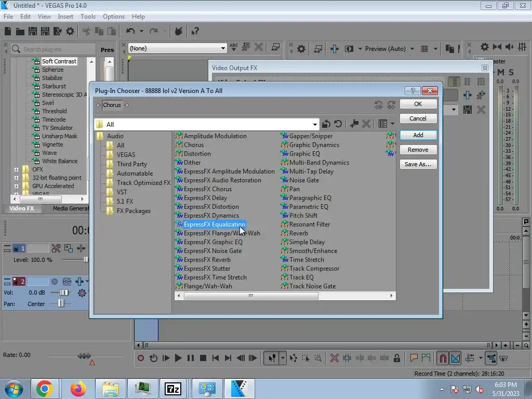This screenshot has height=399, width=532.
Task: Click the Loop Playback icon
Action: click(153, 358)
